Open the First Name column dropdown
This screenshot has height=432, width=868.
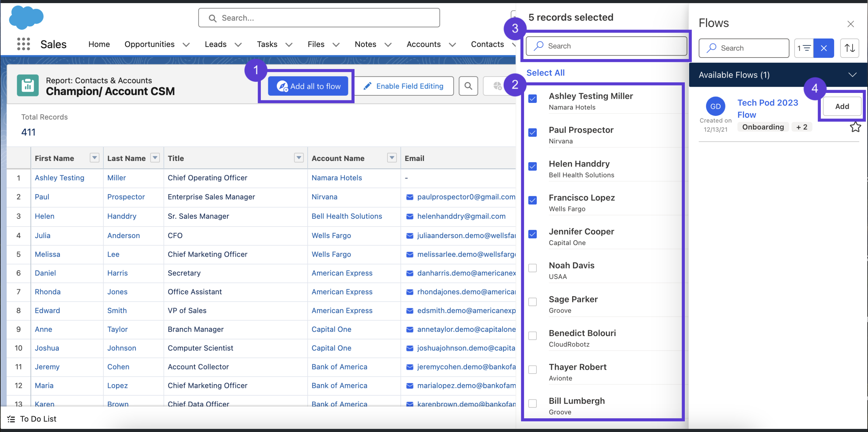pos(94,158)
